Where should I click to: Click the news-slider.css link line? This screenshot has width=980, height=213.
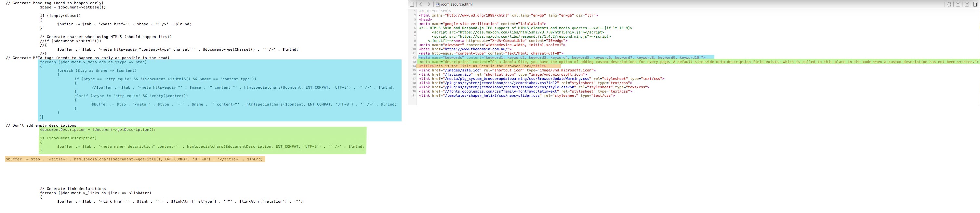[x=517, y=95]
